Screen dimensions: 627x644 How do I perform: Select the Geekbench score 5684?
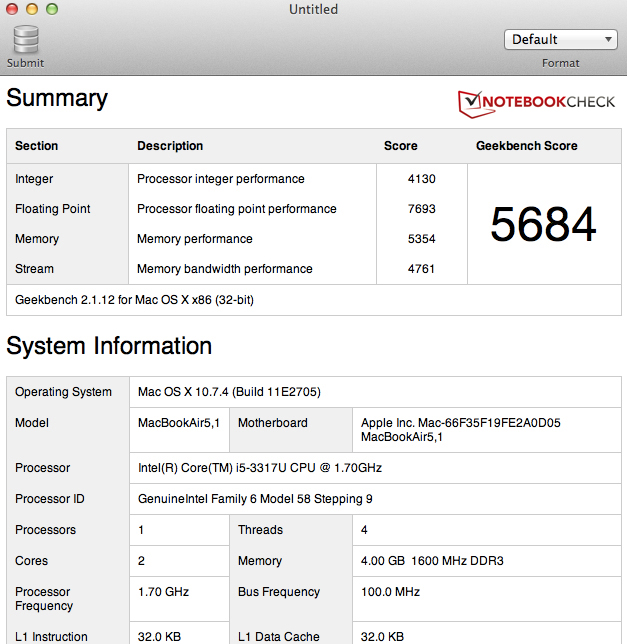(543, 224)
